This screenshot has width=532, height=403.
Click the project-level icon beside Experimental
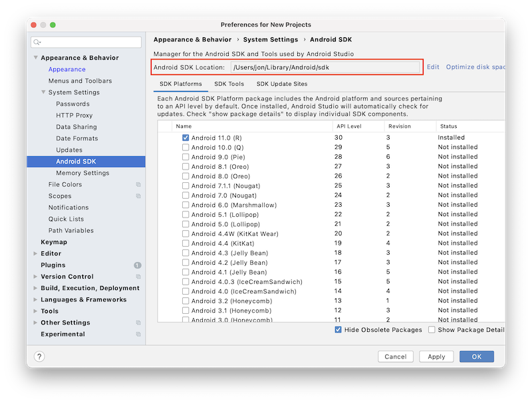click(x=138, y=334)
